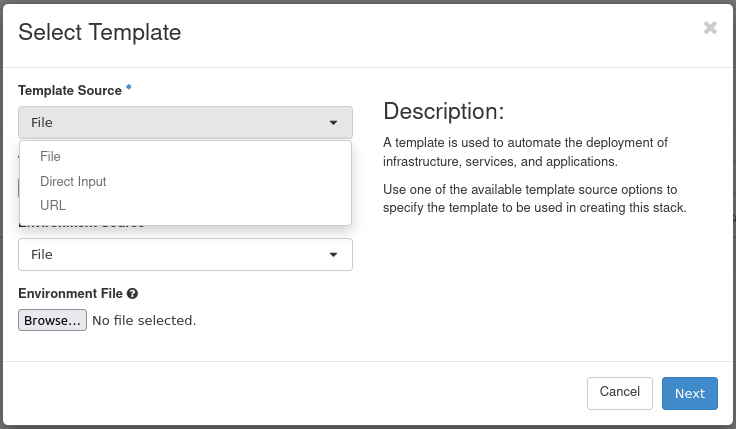
Task: Click the required asterisk by Template Source
Action: pyautogui.click(x=129, y=90)
